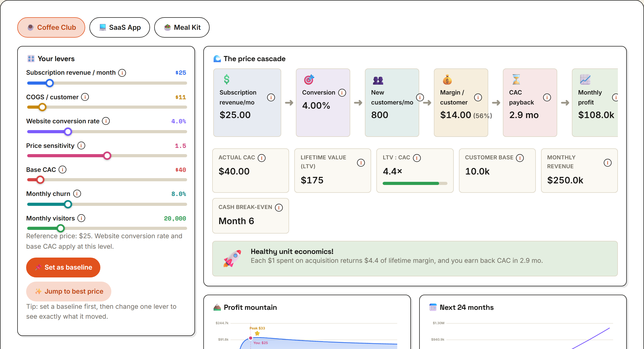Open info for Base CAC lever
The width and height of the screenshot is (644, 349).
62,170
